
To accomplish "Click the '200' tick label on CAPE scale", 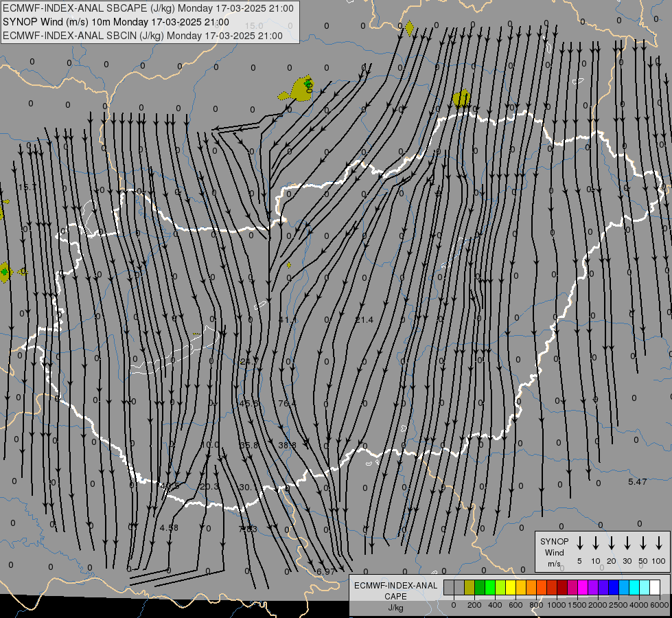I will (x=474, y=605).
